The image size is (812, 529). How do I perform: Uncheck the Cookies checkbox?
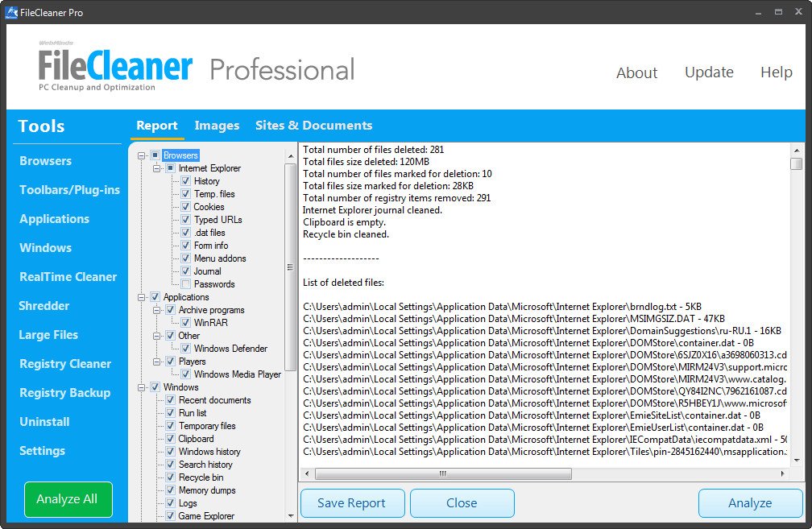(x=186, y=207)
